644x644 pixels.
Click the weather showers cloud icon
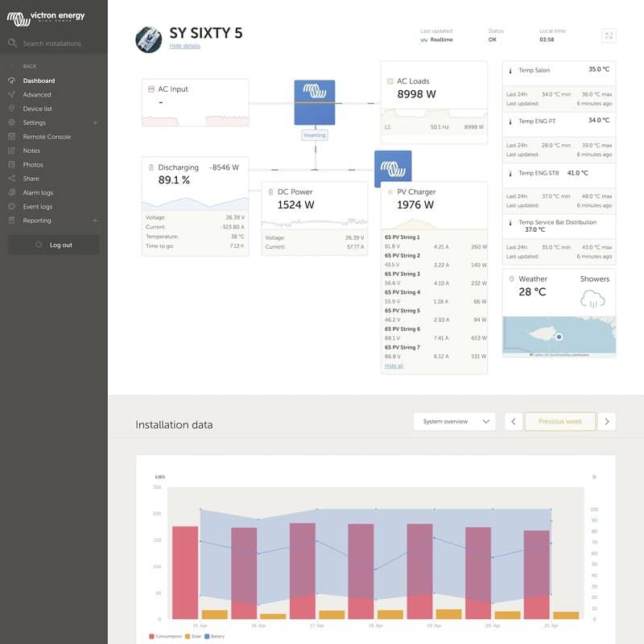(592, 299)
